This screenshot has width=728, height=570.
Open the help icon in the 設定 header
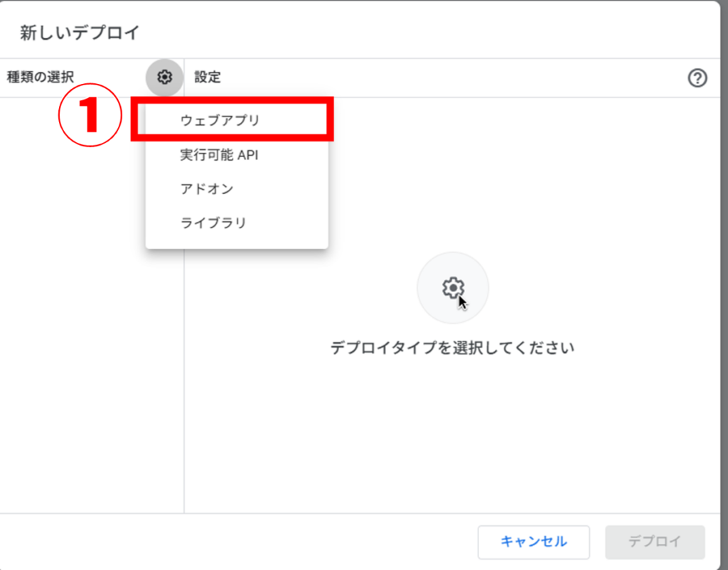coord(697,78)
